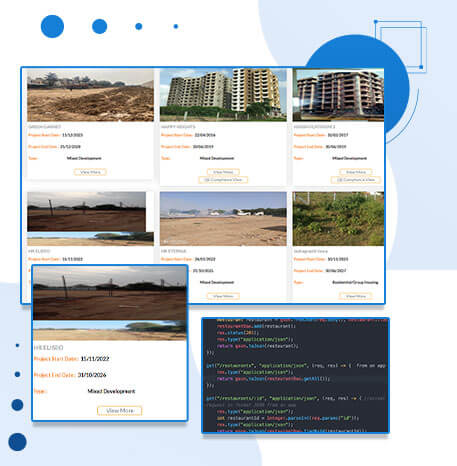Select Mixed Development text in the popup card
Image resolution: width=457 pixels, height=466 pixels.
tap(111, 391)
